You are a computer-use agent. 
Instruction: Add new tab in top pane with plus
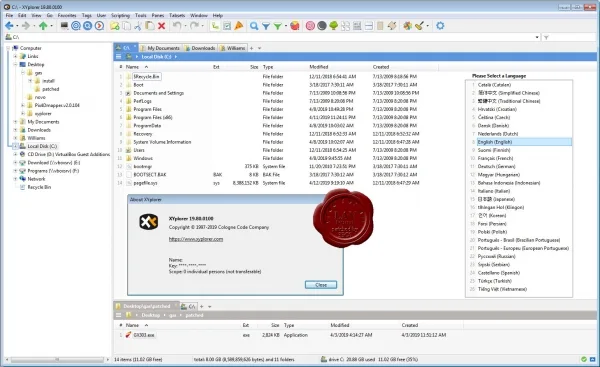pos(251,48)
